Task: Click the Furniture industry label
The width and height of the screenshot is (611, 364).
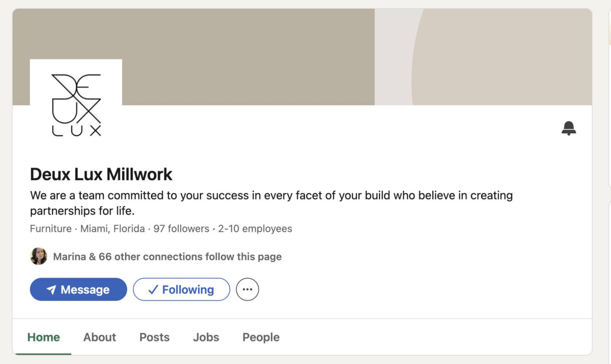Action: (51, 229)
